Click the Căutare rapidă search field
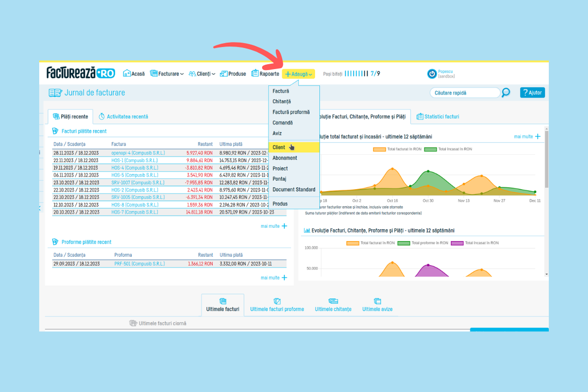 [465, 93]
